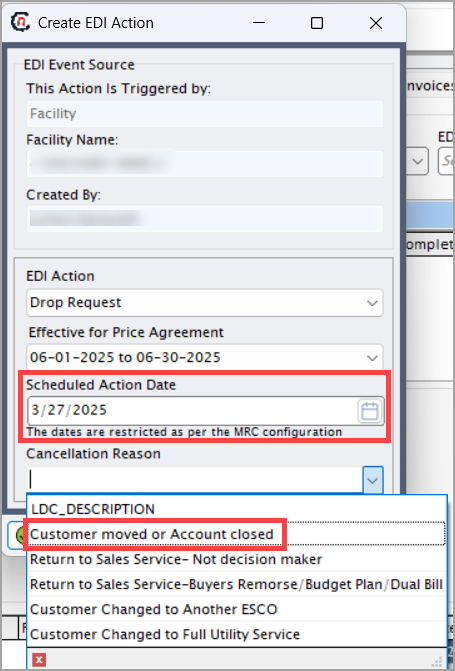Screen dimensions: 455x671
Task: Click the green confirm icon at dialog bottom
Action: pos(19,535)
